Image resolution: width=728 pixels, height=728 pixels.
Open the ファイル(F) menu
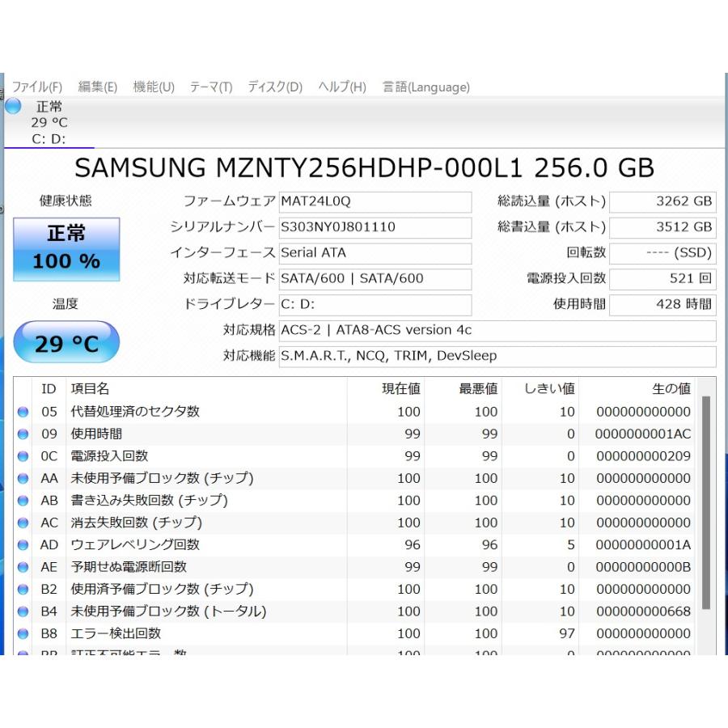[x=36, y=87]
